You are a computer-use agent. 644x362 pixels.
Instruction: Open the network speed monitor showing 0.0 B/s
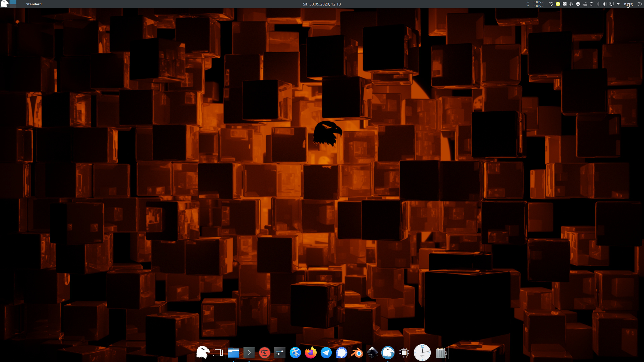[535, 4]
